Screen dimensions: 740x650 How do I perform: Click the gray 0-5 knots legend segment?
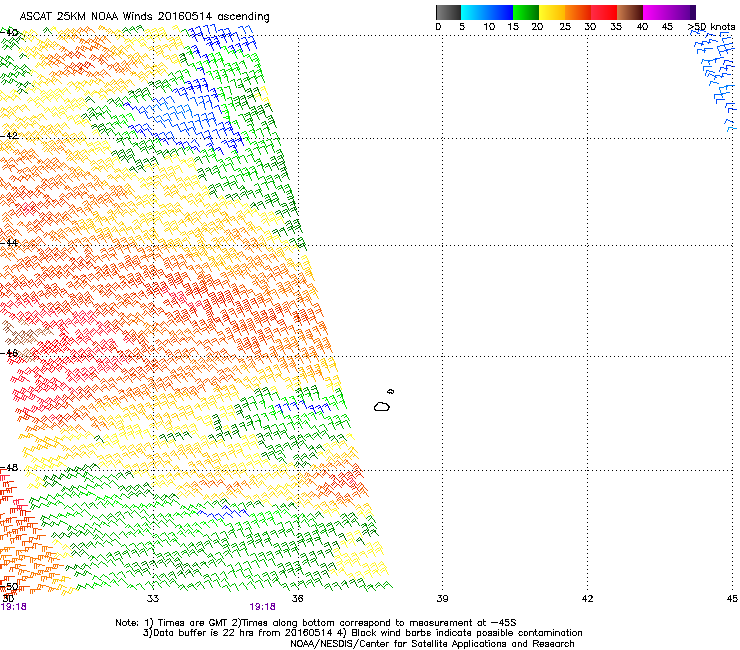(x=448, y=12)
